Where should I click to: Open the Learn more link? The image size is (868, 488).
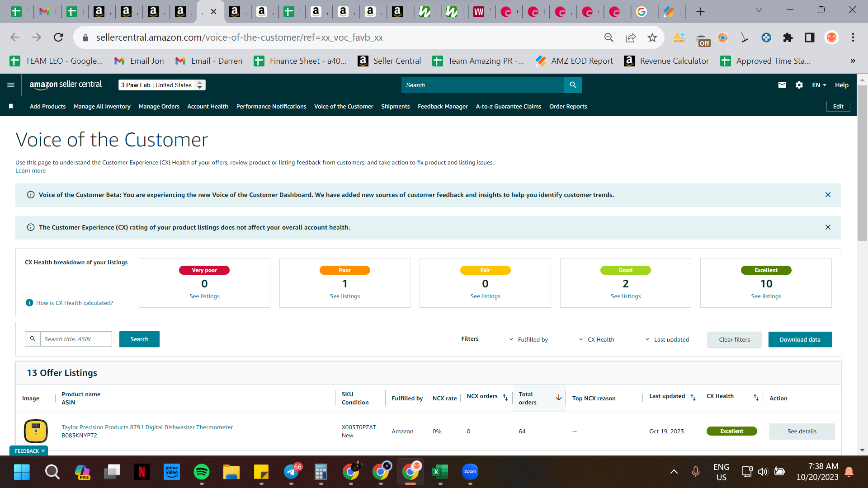[31, 171]
